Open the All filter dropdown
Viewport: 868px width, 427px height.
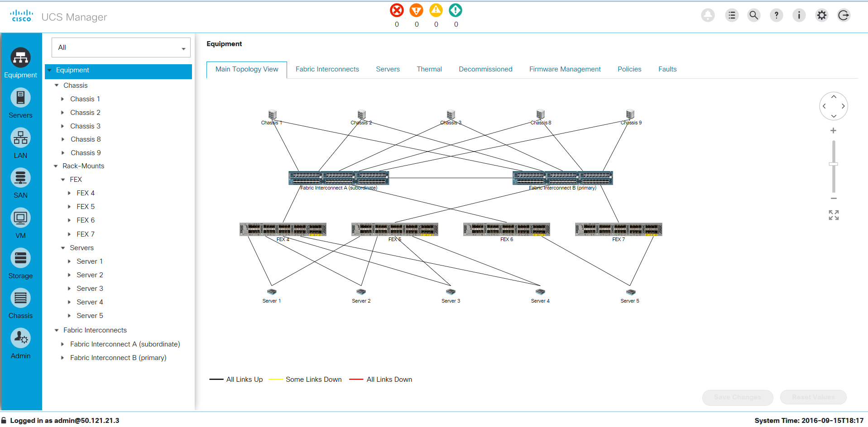pyautogui.click(x=121, y=47)
